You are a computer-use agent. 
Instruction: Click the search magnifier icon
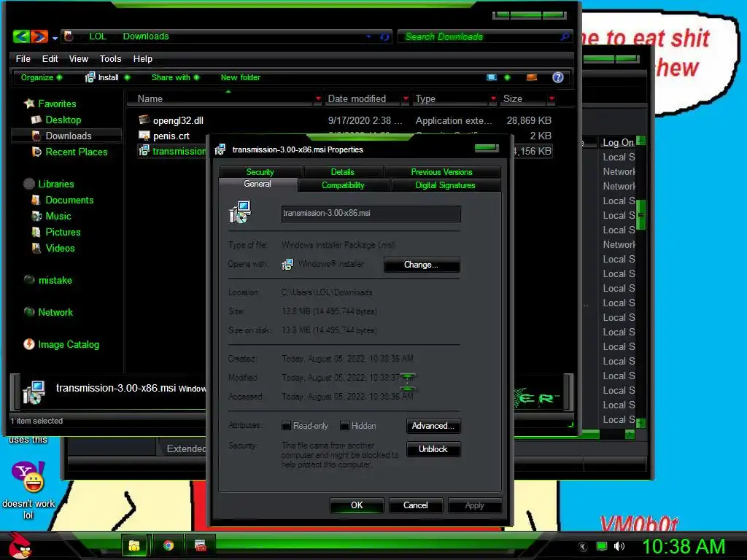(565, 36)
